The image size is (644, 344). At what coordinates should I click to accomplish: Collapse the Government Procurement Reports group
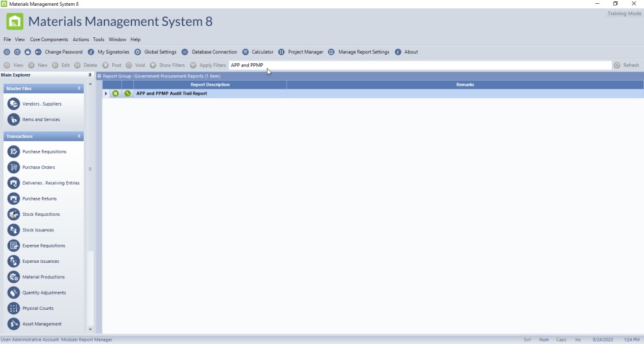(x=99, y=76)
